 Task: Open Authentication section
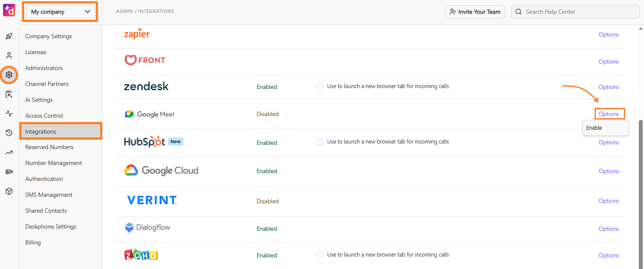point(44,179)
